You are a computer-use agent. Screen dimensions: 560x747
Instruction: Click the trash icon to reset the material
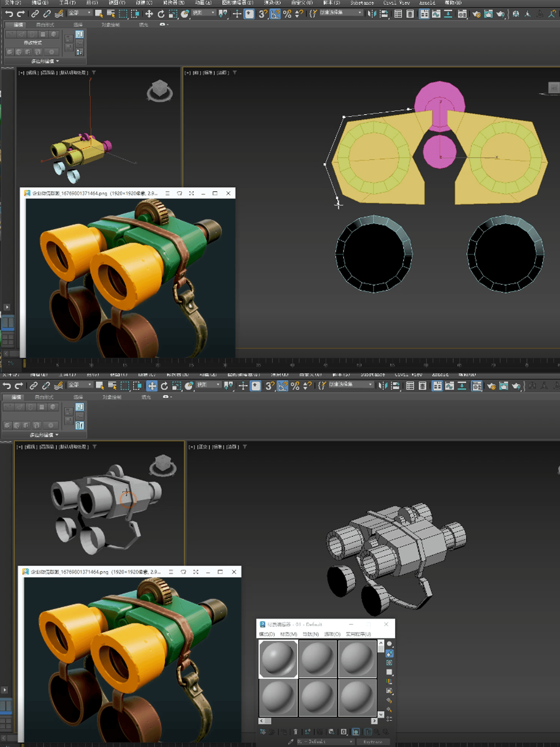click(x=295, y=732)
